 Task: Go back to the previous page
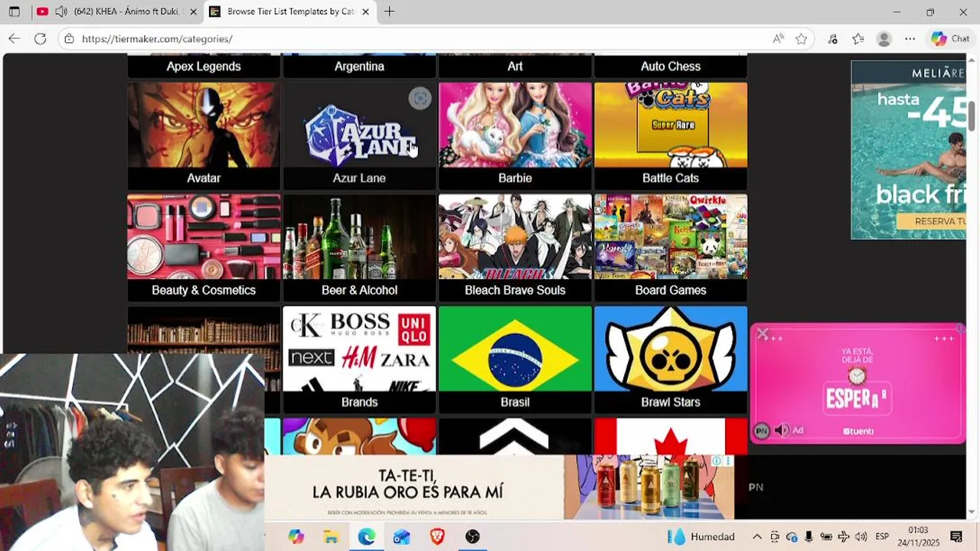tap(14, 38)
